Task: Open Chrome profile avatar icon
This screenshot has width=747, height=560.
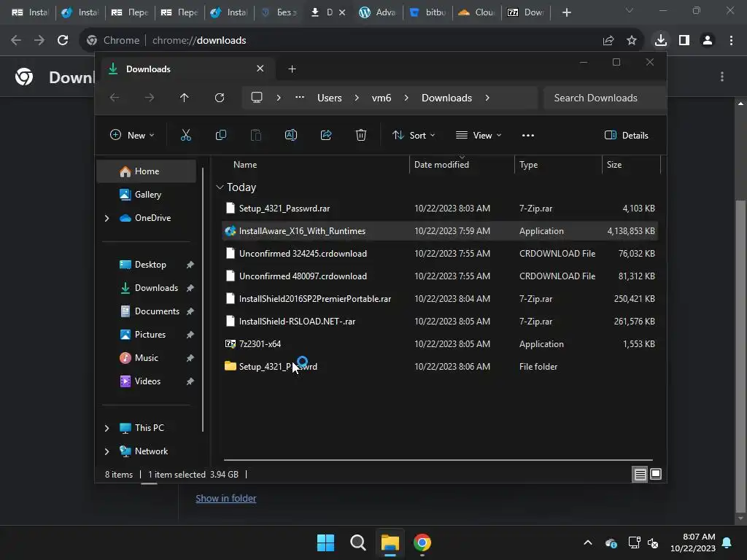Action: pos(708,40)
